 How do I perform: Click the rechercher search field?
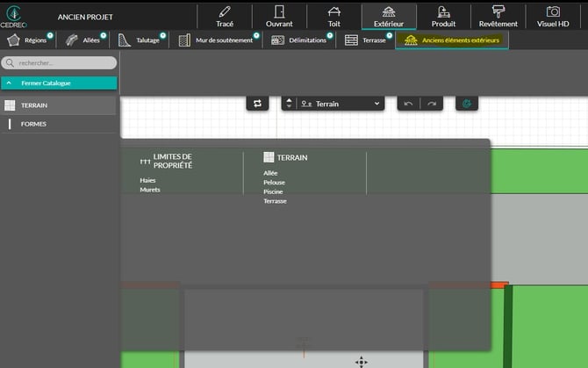tap(60, 63)
